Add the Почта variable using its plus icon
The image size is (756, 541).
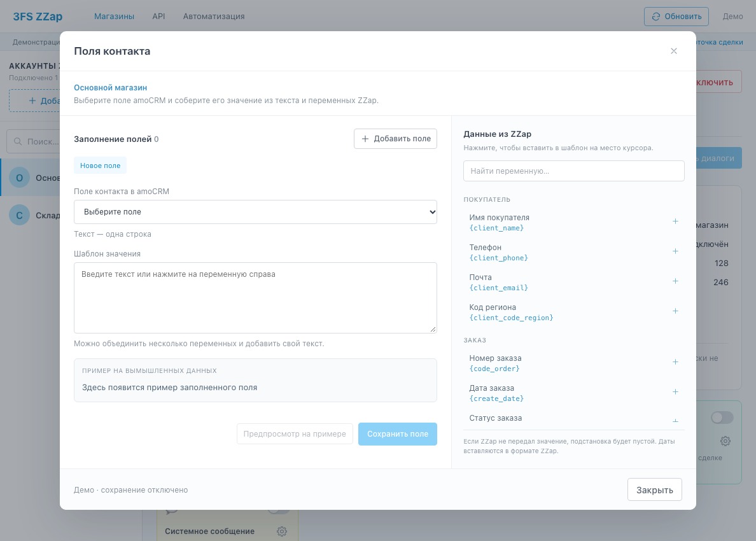[675, 281]
